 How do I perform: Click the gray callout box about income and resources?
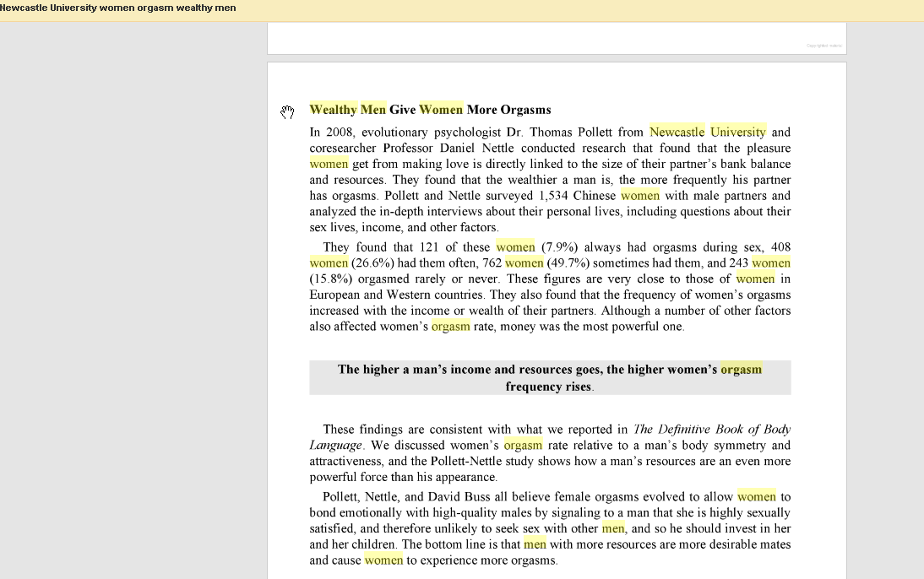click(550, 377)
